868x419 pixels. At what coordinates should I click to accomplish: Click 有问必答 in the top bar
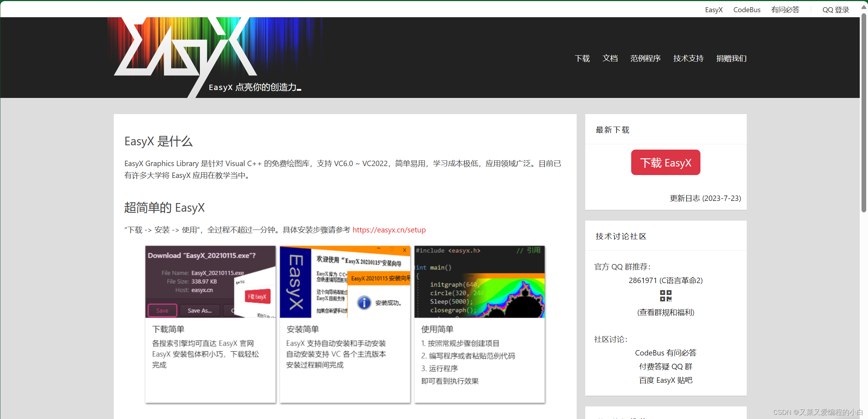(785, 10)
